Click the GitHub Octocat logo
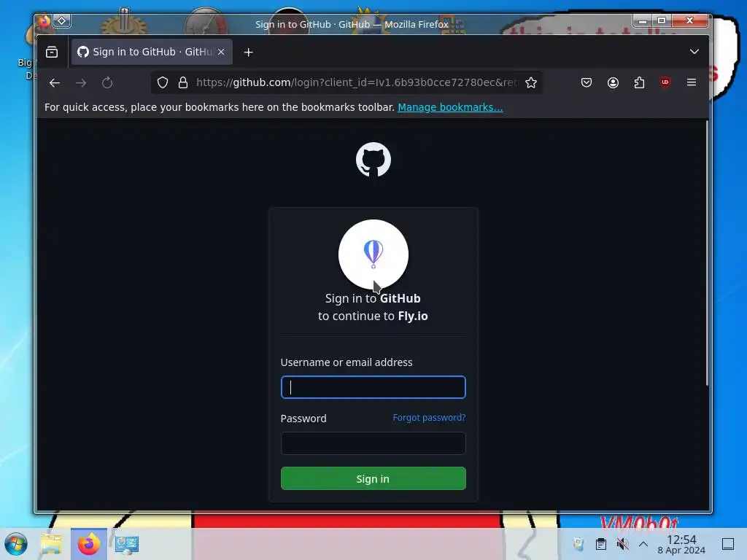 373,160
